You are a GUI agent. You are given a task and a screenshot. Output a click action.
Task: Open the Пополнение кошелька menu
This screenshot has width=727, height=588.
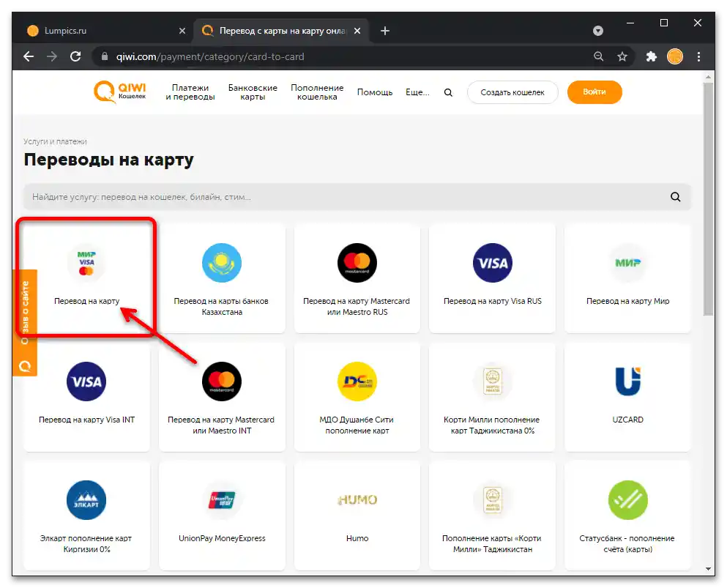317,92
